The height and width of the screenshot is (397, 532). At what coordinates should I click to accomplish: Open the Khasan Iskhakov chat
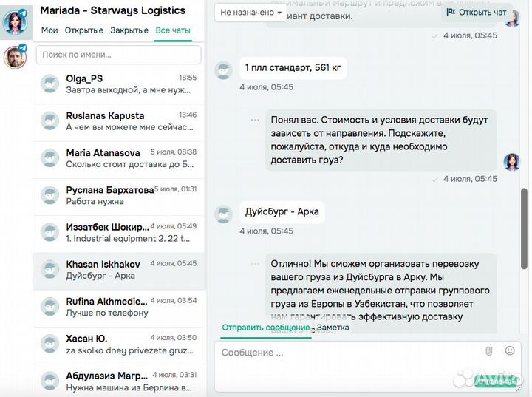[x=119, y=270]
